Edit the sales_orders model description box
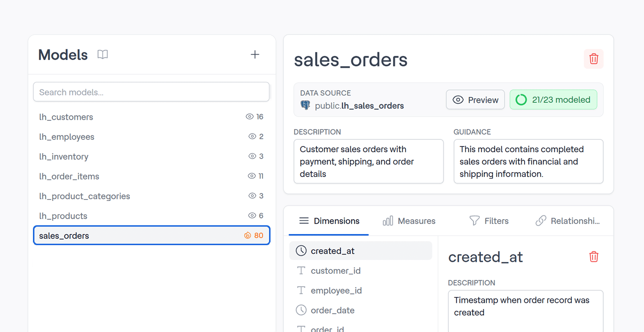Image resolution: width=644 pixels, height=332 pixels. (369, 161)
